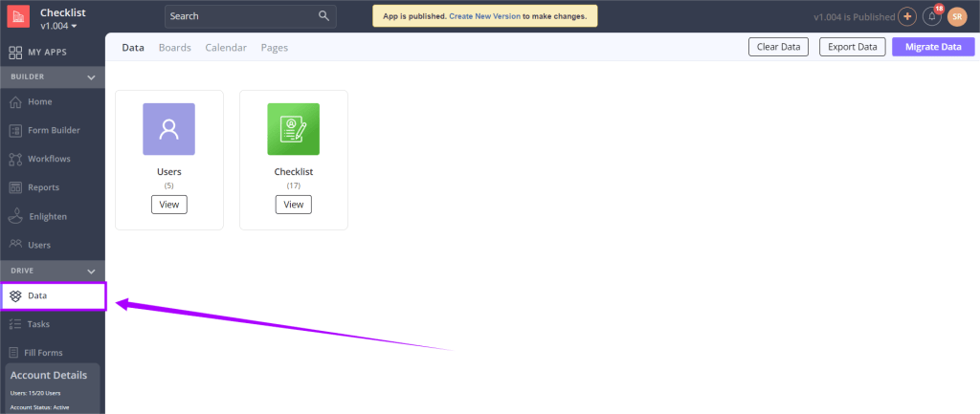This screenshot has width=980, height=414.
Task: Click inside the Search input field
Action: tap(239, 16)
